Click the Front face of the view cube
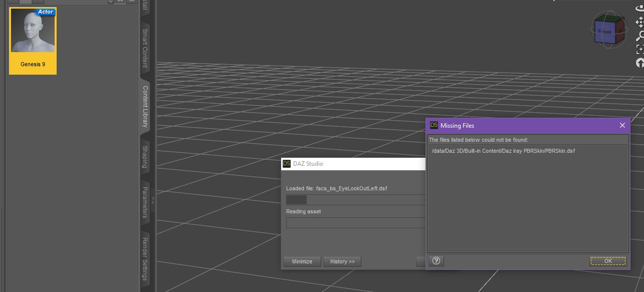This screenshot has width=644, height=292. pyautogui.click(x=605, y=32)
